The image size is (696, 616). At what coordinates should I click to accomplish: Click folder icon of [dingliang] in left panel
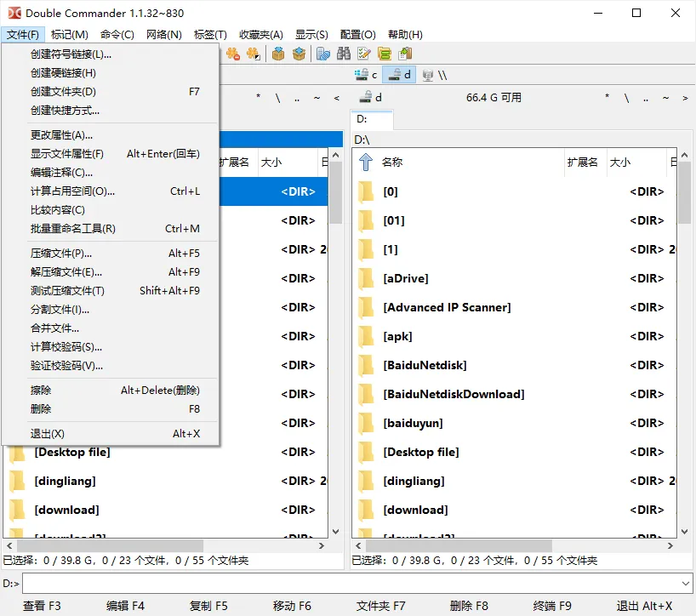click(x=17, y=481)
